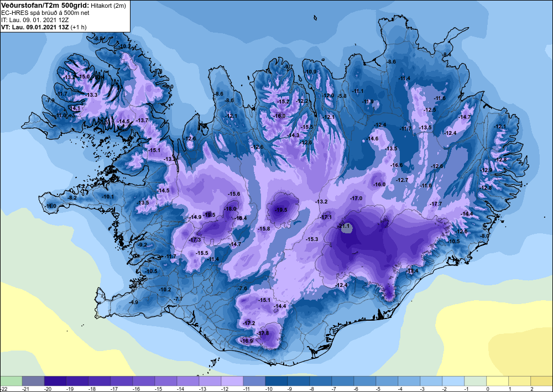Click the -10.2 temperature label
The image size is (553, 392).
coord(165,289)
